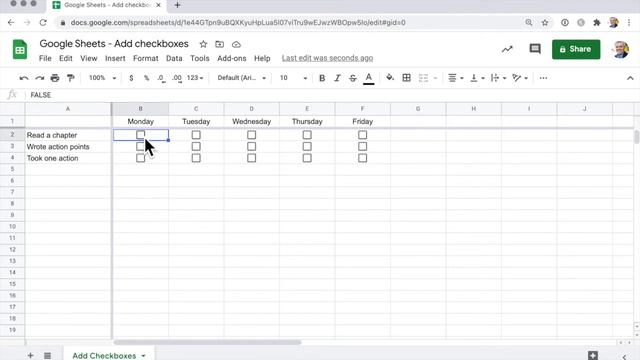Click the Explore icon at bottom right
Viewport: 640px width, 360px height.
593,355
